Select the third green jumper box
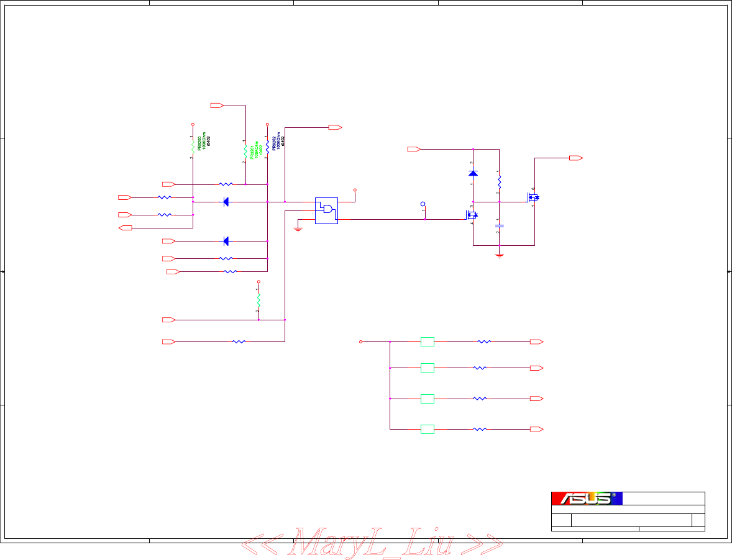The image size is (732, 560). [428, 399]
